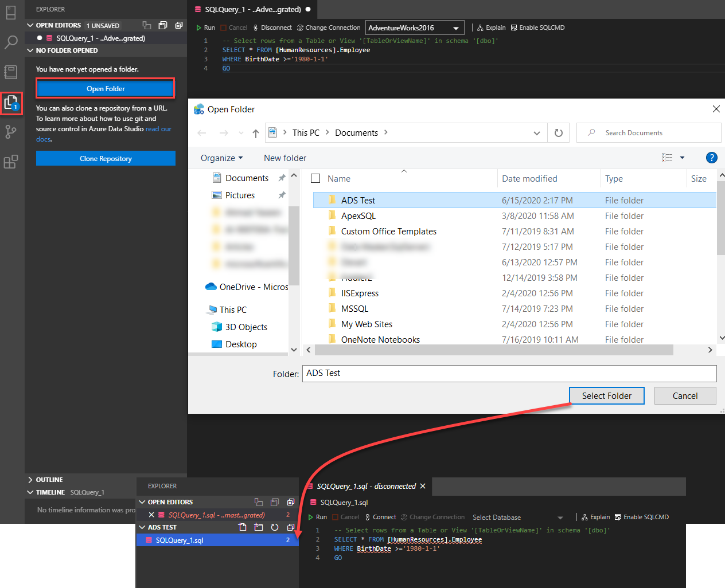Run the query in top editor

[205, 28]
